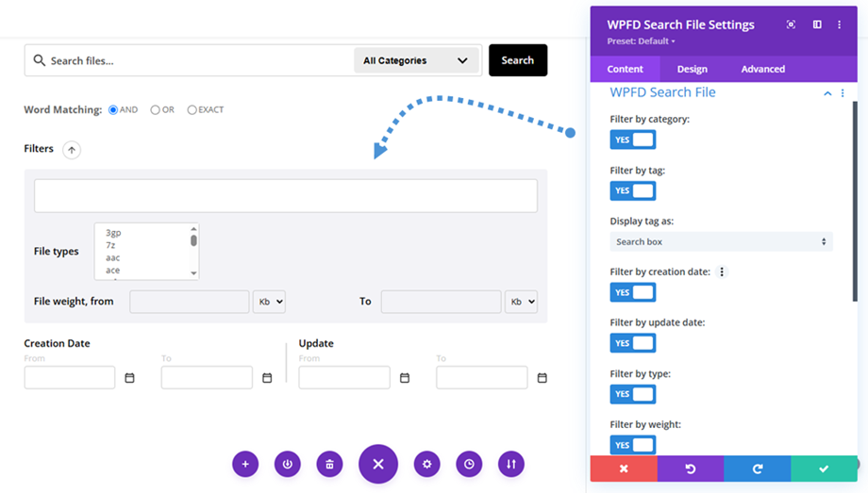868x493 pixels.
Task: Open Kb unit dropdown for weight To
Action: [521, 302]
